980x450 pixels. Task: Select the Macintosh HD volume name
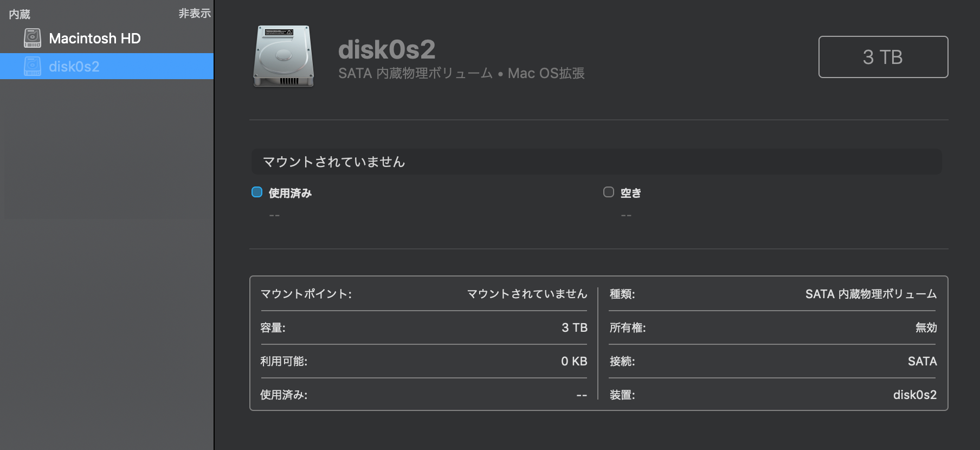click(95, 38)
